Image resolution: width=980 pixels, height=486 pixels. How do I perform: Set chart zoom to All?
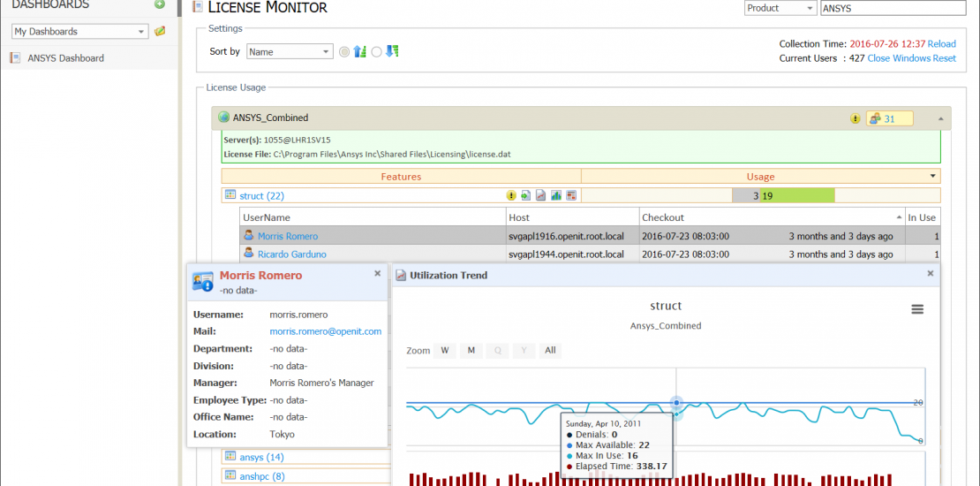coord(550,350)
